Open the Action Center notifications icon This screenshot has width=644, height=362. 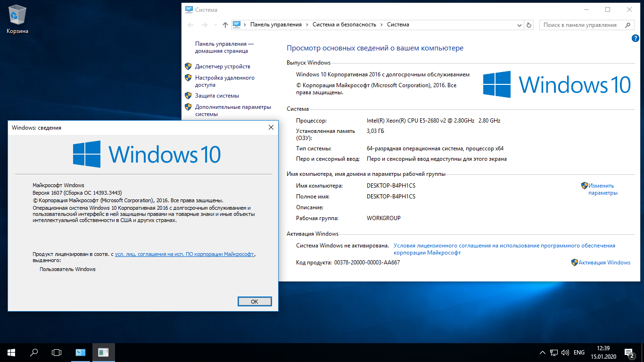tap(629, 353)
